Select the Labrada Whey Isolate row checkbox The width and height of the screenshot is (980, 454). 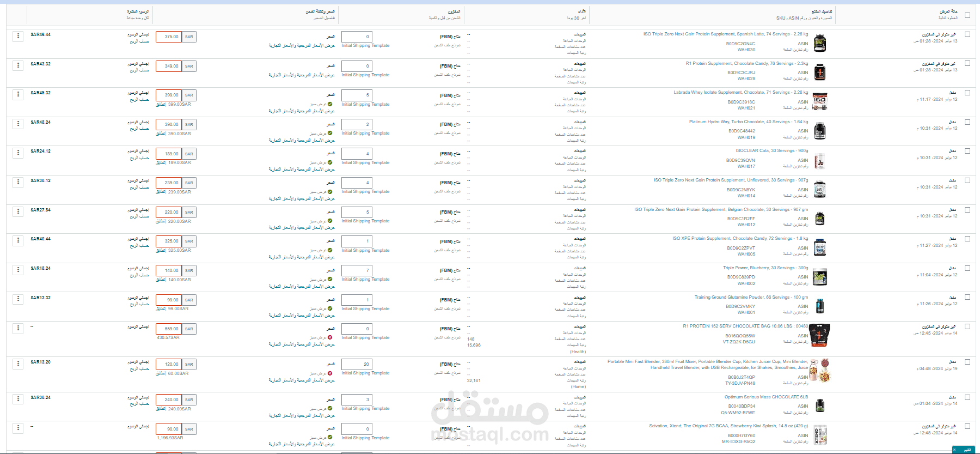(x=967, y=93)
